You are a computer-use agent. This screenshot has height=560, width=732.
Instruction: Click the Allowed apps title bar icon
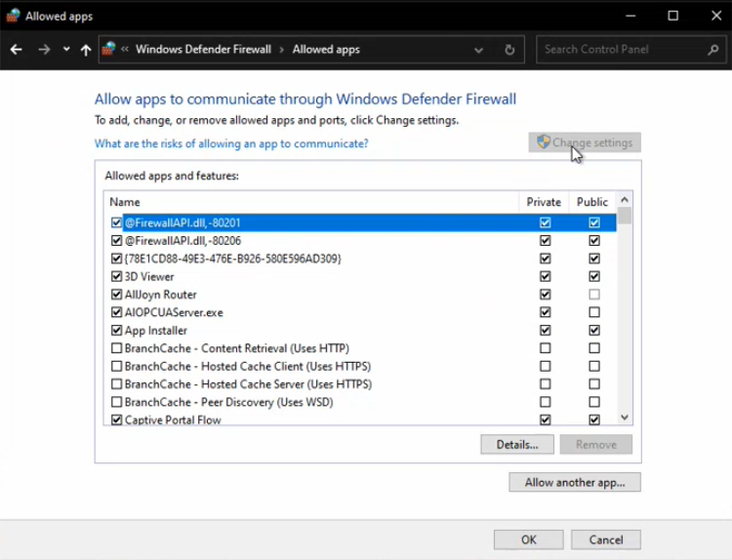[x=13, y=16]
